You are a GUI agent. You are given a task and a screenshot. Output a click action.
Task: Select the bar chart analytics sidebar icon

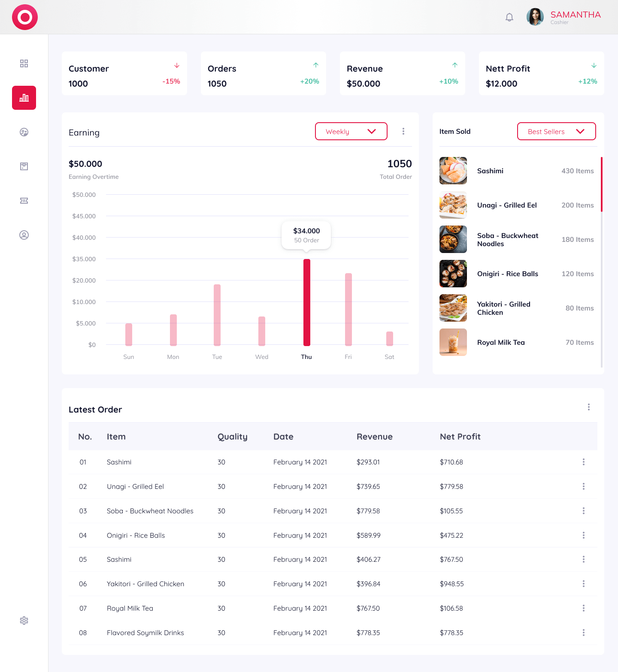click(x=24, y=98)
